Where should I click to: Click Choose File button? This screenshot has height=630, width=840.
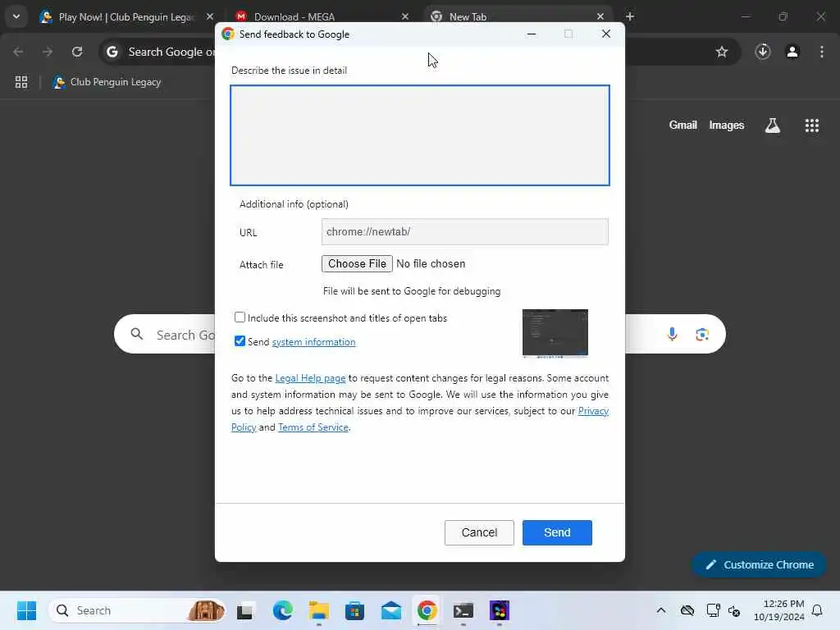point(357,263)
